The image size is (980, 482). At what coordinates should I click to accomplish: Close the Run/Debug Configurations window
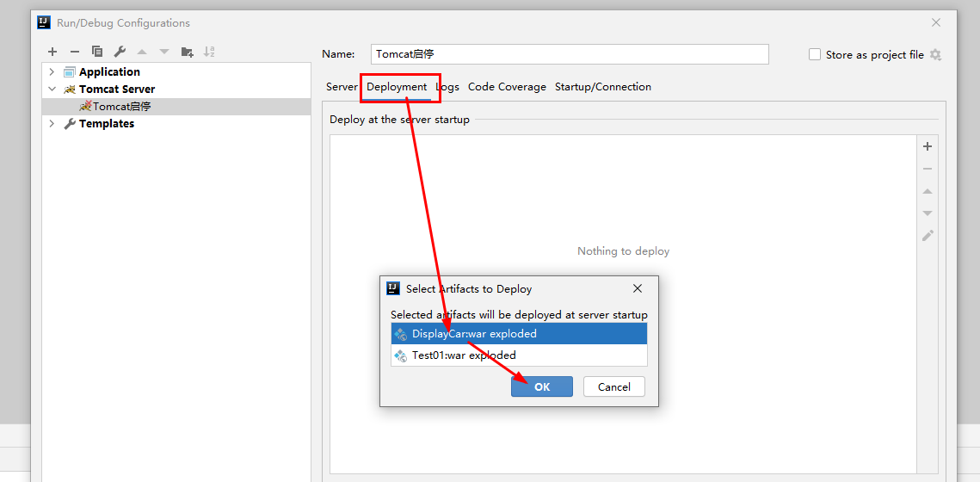click(x=935, y=22)
